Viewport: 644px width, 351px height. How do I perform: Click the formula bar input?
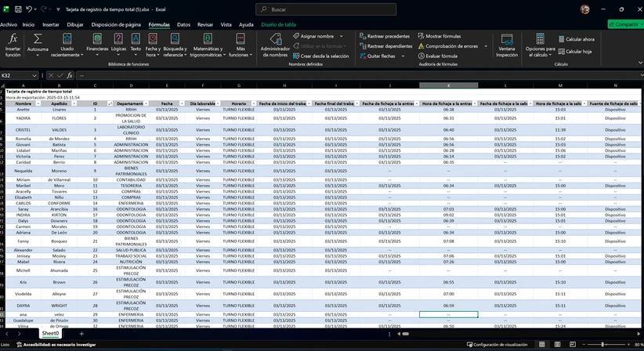(357, 75)
